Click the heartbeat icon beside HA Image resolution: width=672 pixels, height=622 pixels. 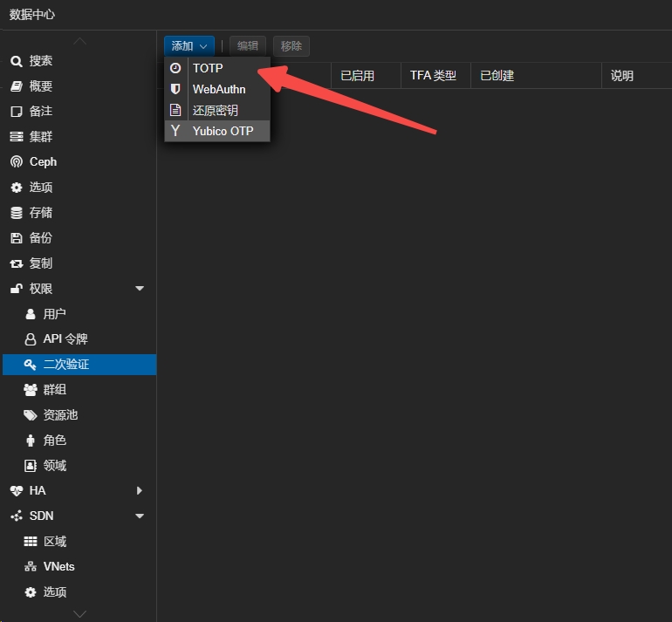17,491
